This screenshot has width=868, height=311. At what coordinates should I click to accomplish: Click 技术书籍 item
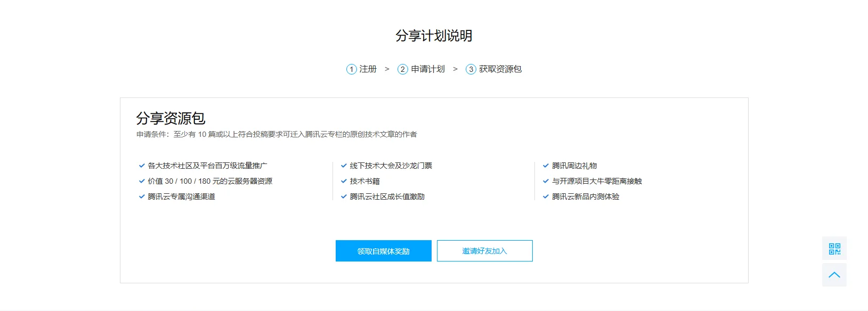[x=364, y=181]
